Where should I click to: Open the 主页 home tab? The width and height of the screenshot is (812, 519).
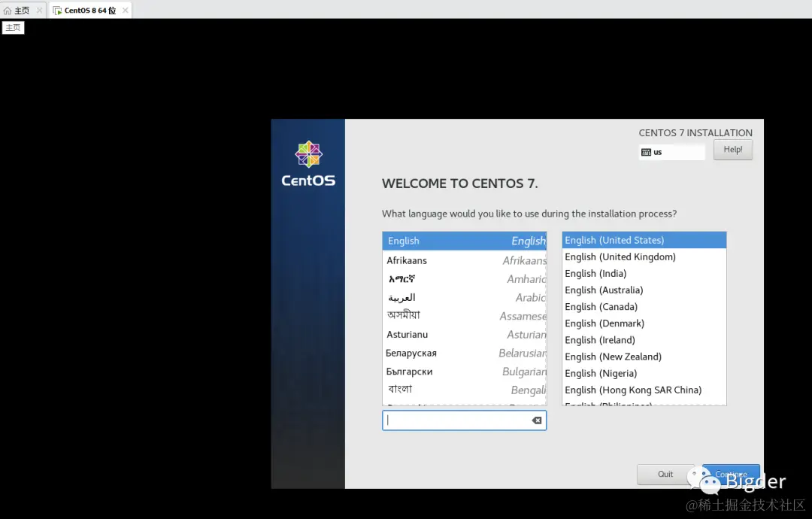pos(22,11)
